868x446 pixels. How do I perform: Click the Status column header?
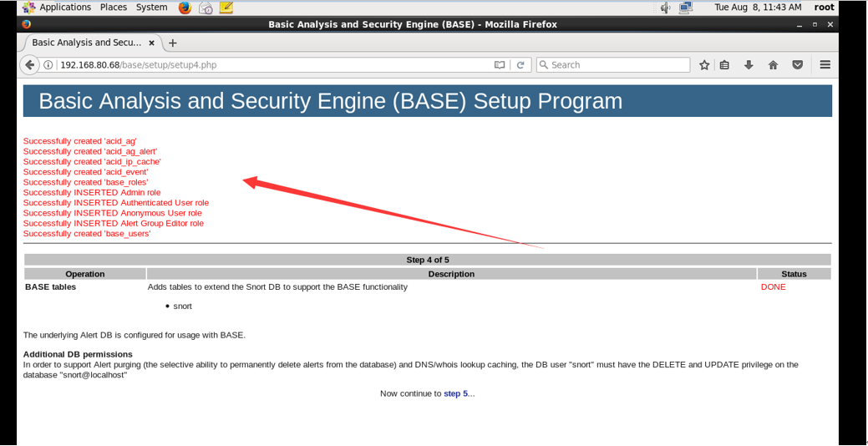click(x=794, y=274)
